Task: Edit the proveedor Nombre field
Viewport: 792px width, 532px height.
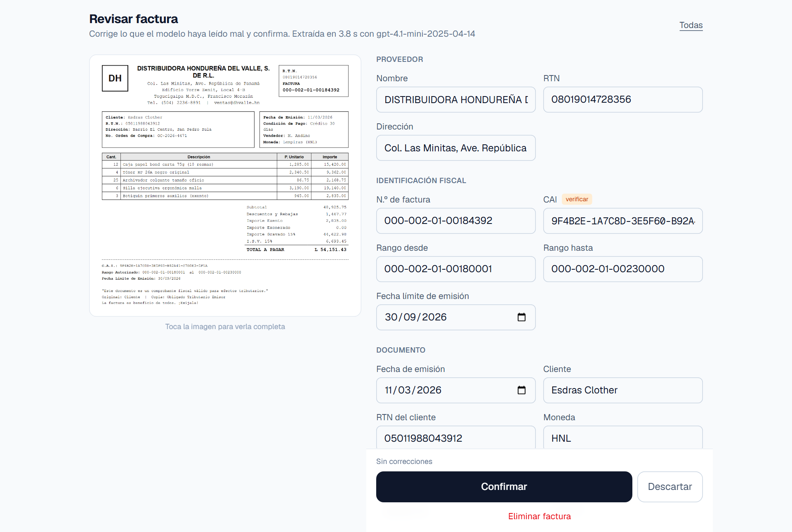Action: [456, 99]
